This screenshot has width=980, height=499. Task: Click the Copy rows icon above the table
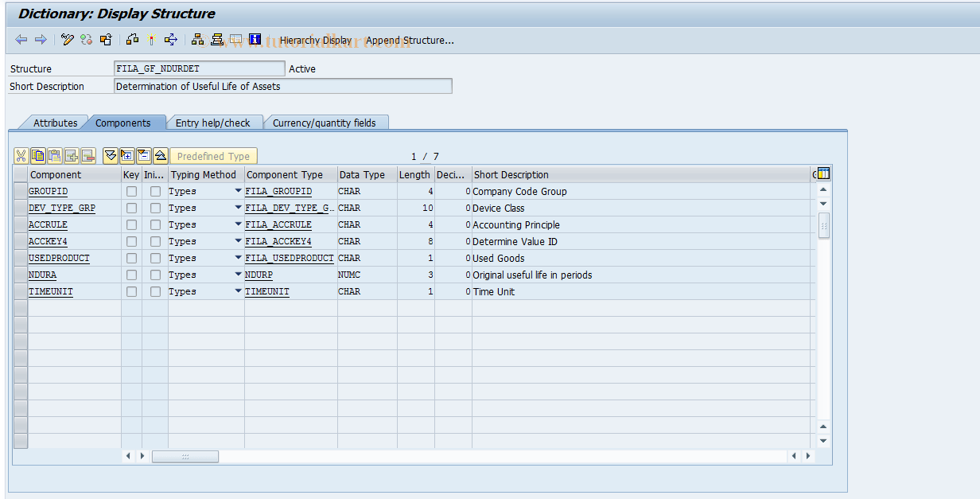(37, 155)
